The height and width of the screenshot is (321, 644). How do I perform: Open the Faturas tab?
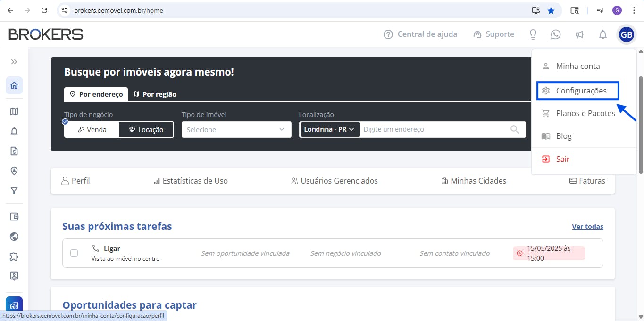coord(587,181)
